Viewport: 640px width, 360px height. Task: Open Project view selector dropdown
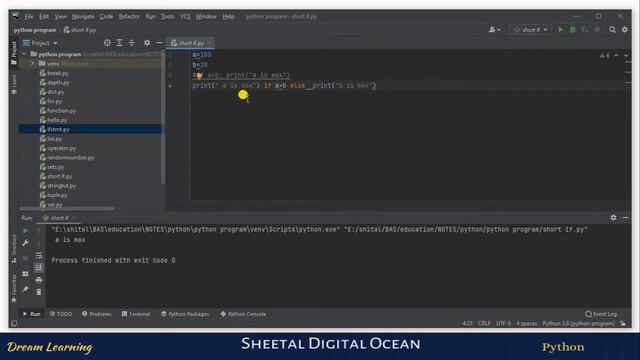point(40,43)
